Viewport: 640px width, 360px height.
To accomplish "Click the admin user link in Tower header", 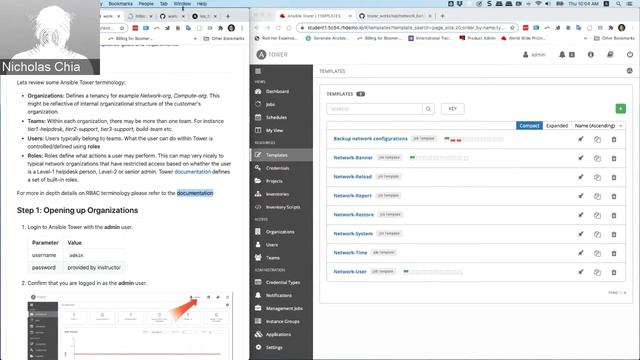I will 534,55.
